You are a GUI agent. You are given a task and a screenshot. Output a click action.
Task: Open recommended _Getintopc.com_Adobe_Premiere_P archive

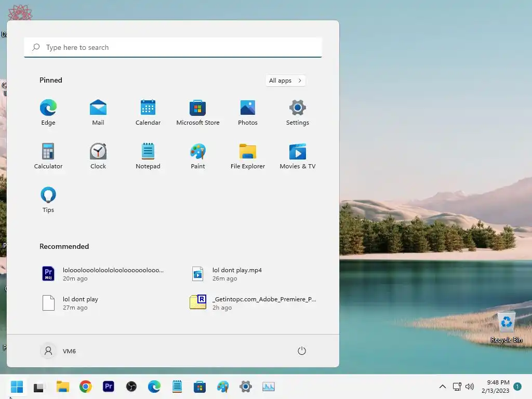tap(253, 303)
